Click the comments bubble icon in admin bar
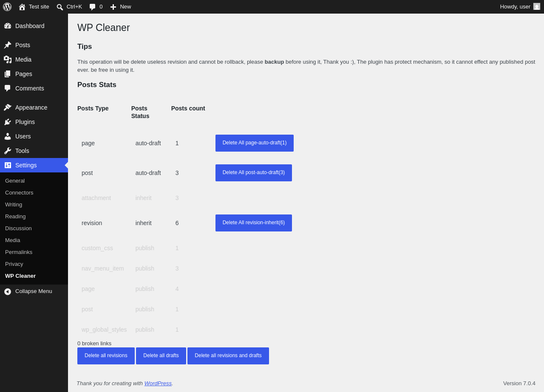The image size is (544, 392). 92,7
